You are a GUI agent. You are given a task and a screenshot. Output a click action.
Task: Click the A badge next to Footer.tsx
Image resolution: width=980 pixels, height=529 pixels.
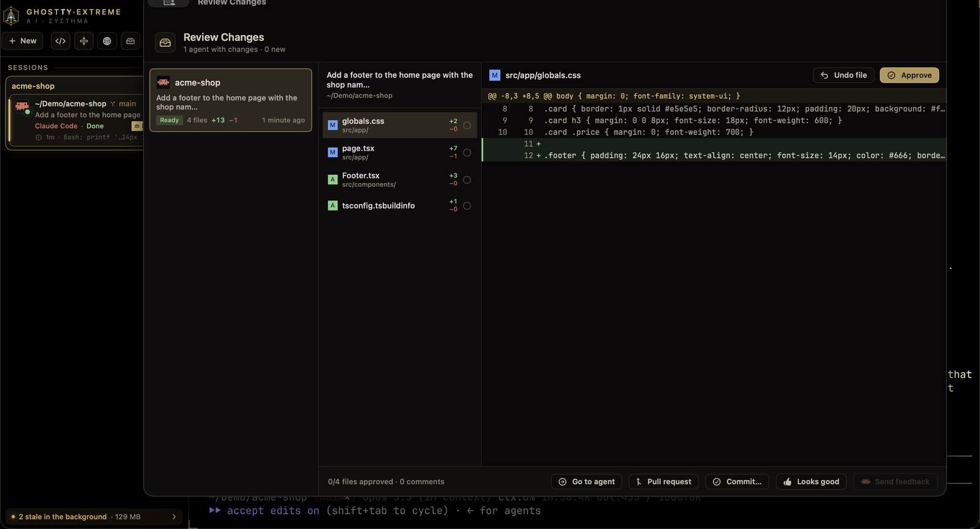point(333,180)
